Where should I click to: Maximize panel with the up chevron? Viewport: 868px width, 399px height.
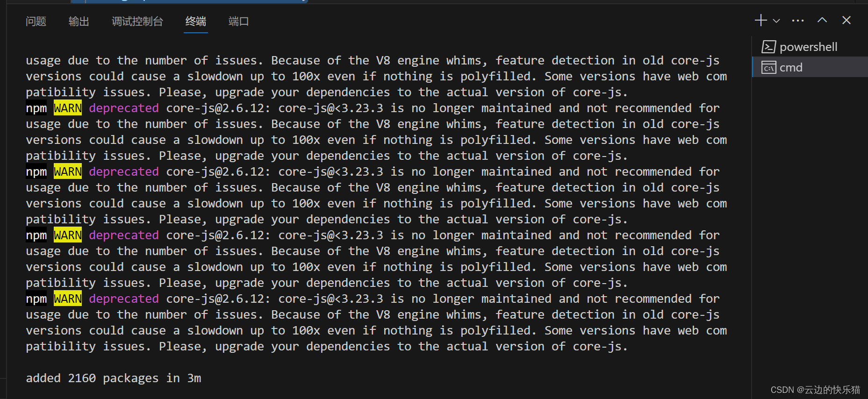pos(822,20)
